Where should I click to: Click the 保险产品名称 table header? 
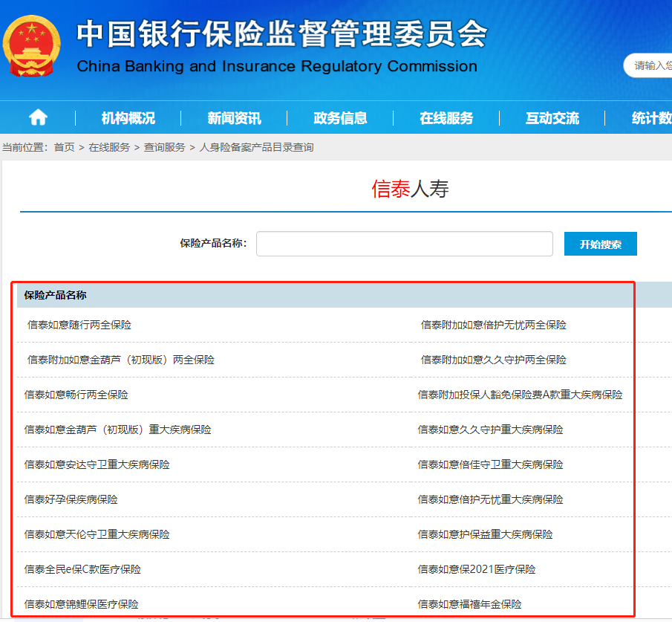point(55,295)
